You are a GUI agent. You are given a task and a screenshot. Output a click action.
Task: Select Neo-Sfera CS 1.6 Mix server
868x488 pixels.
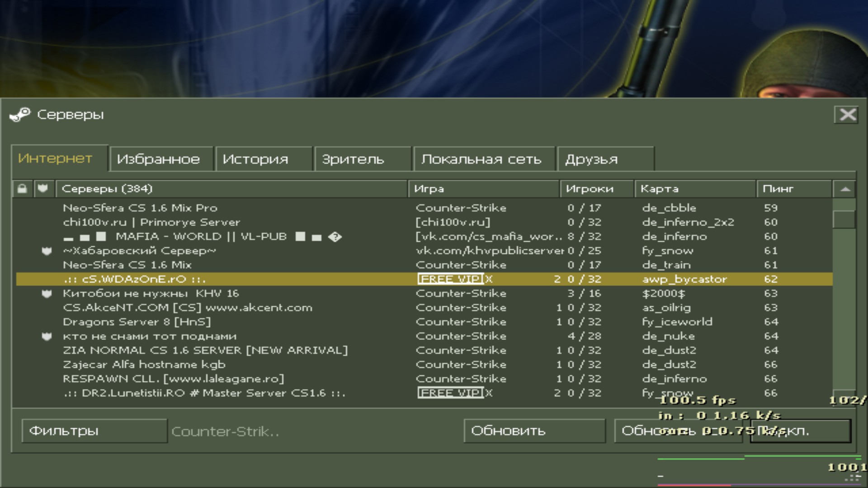(x=424, y=265)
